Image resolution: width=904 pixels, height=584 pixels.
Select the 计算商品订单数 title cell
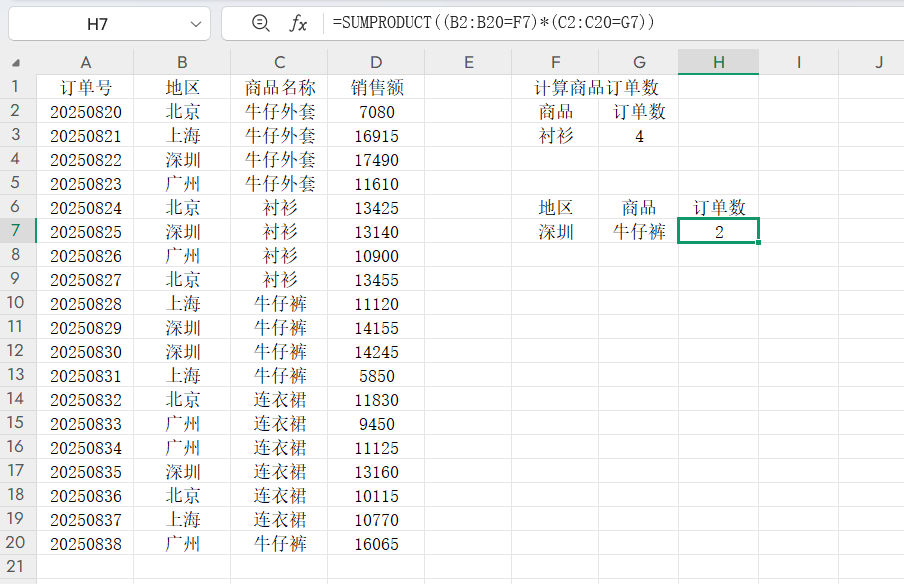click(x=597, y=88)
